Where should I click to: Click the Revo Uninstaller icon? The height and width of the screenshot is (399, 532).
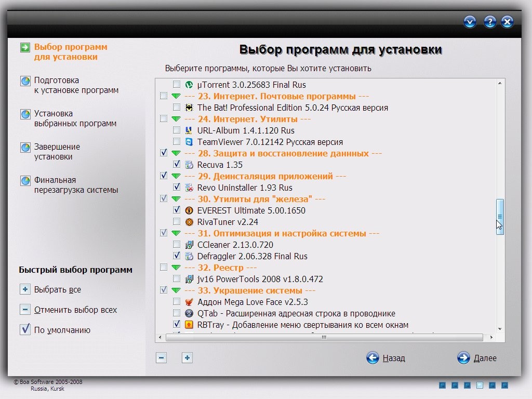[x=189, y=187]
